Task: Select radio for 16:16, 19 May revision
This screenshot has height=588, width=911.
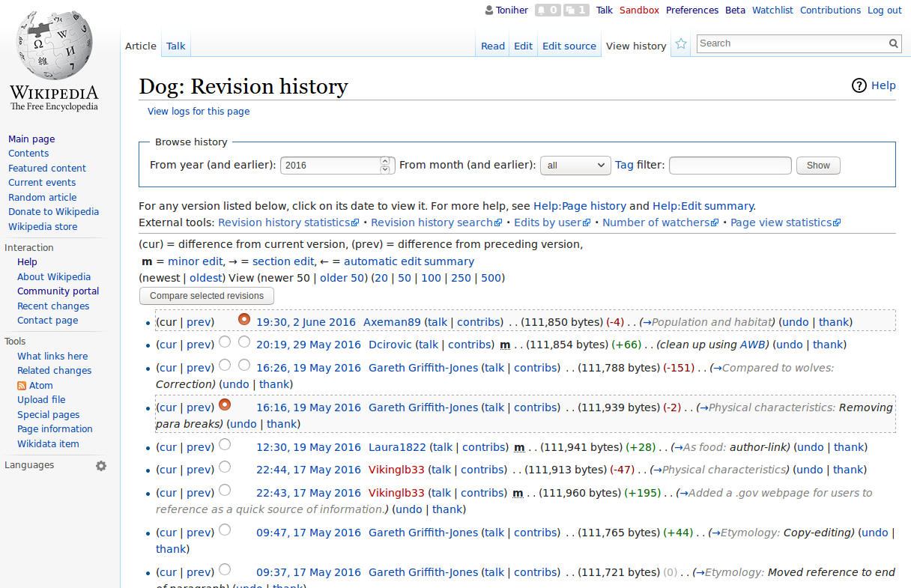Action: pyautogui.click(x=225, y=405)
